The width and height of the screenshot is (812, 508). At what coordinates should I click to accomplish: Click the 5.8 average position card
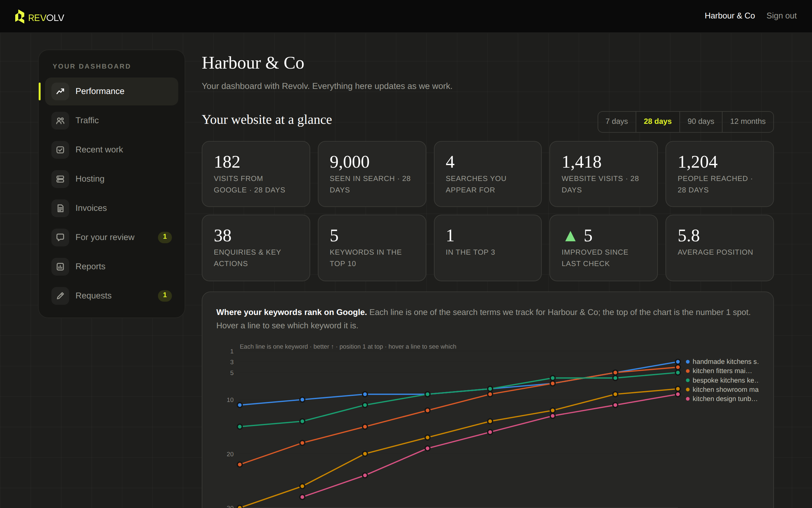tap(719, 248)
